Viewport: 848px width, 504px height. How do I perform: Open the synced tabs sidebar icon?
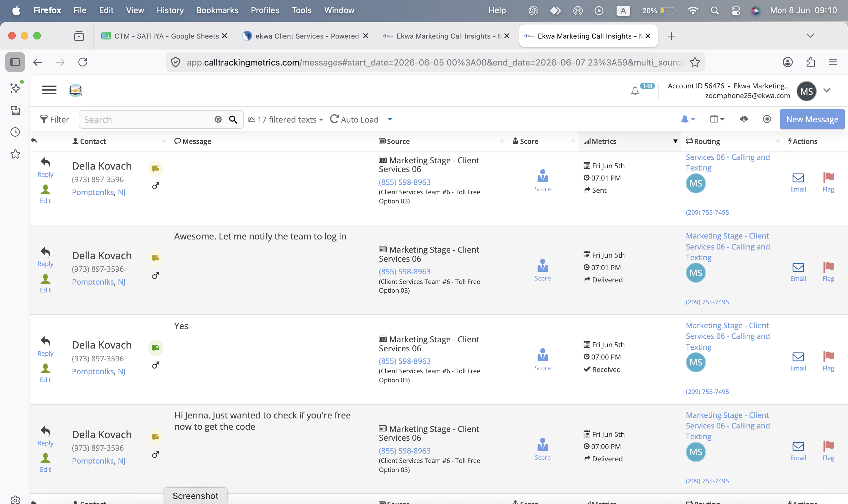(15, 110)
